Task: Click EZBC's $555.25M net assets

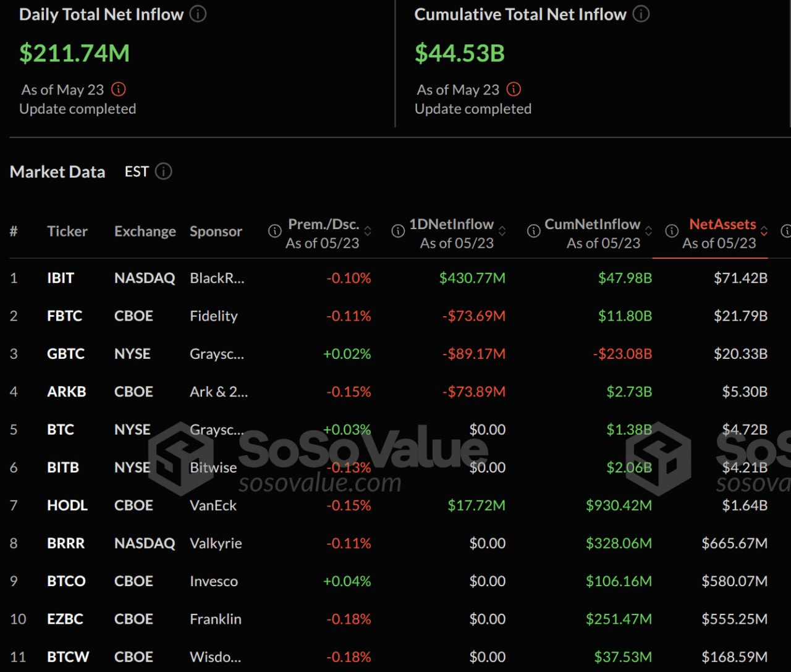Action: [734, 619]
